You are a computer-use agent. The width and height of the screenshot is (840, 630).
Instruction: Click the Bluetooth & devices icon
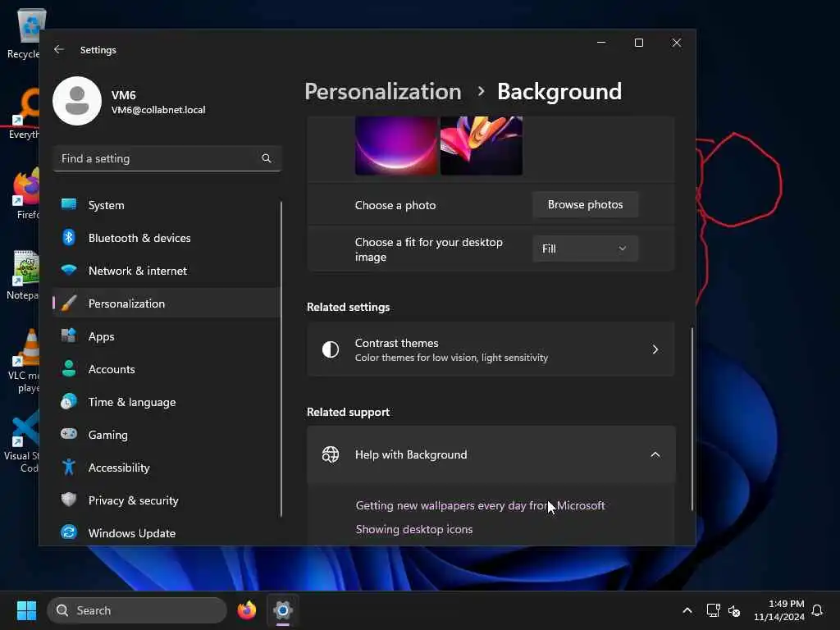click(69, 237)
